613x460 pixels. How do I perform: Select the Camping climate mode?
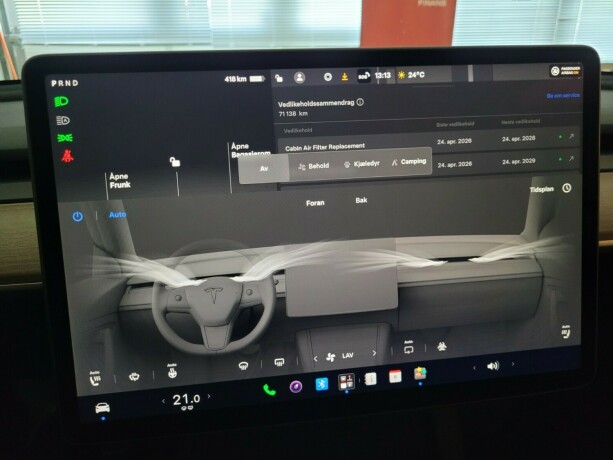click(x=409, y=161)
